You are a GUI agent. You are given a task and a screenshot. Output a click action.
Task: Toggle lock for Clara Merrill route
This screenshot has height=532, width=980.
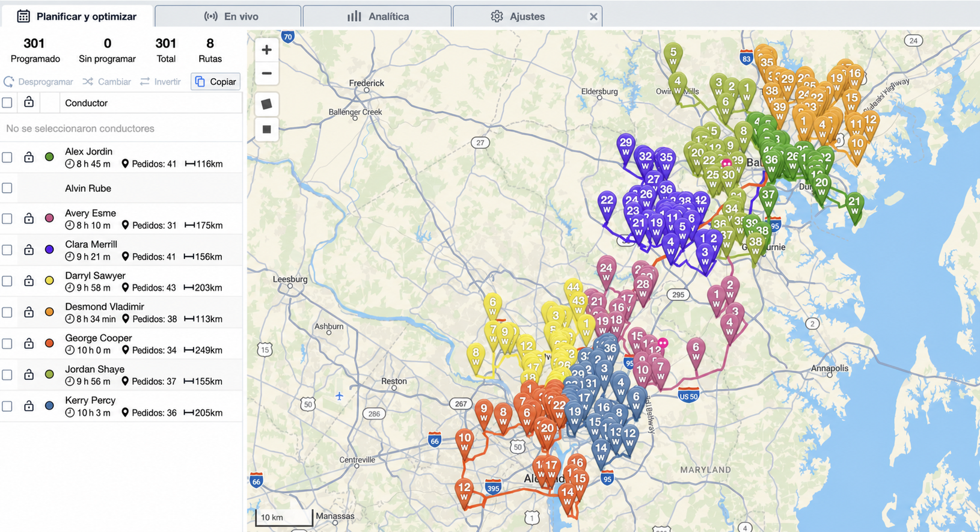(x=29, y=249)
